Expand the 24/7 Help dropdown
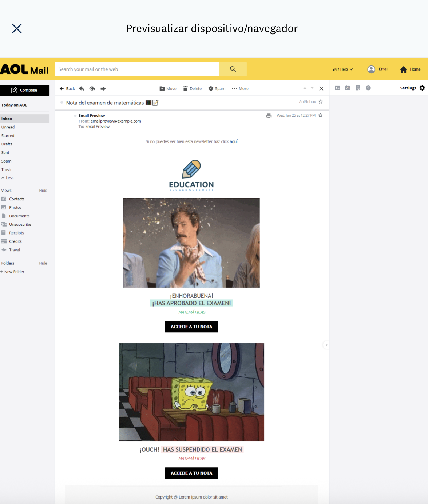Image resolution: width=428 pixels, height=504 pixels. coord(342,69)
